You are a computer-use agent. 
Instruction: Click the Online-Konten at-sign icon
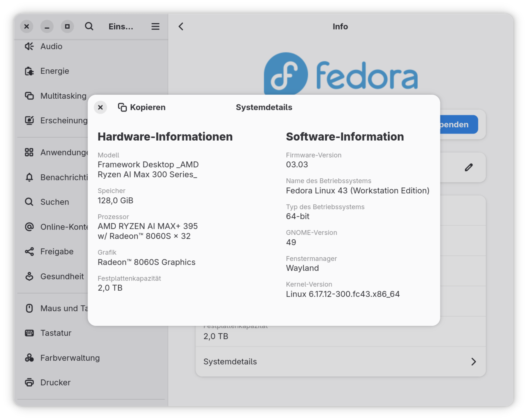click(29, 227)
